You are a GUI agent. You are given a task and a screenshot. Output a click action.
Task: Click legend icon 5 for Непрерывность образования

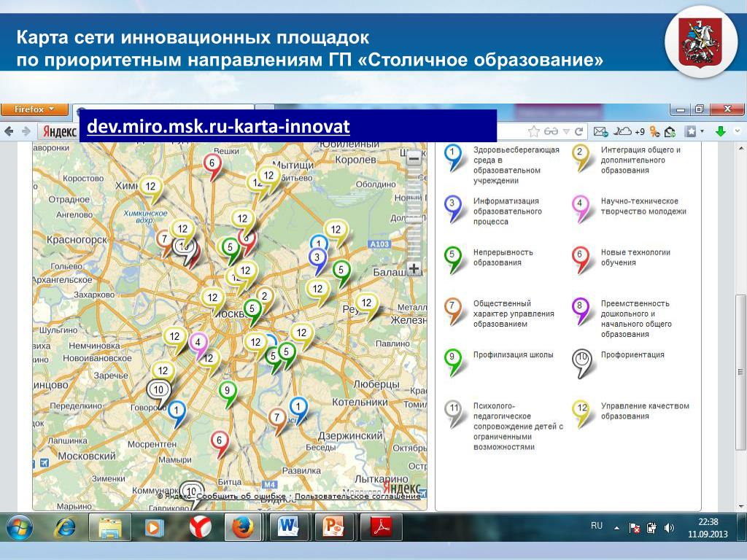[x=453, y=259]
